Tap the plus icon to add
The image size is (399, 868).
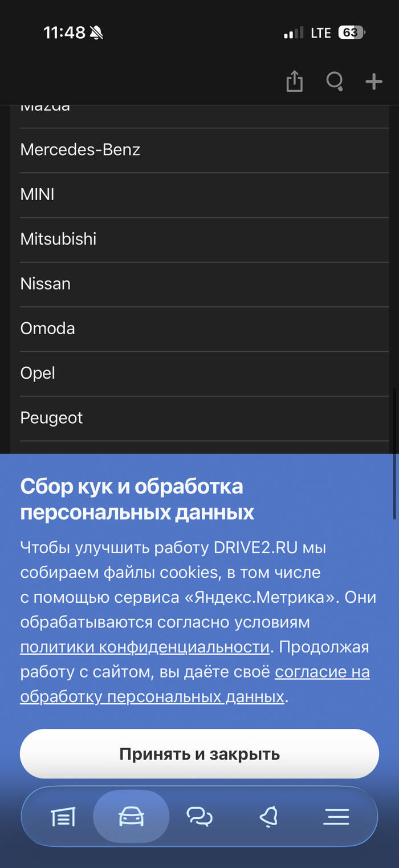pos(374,82)
